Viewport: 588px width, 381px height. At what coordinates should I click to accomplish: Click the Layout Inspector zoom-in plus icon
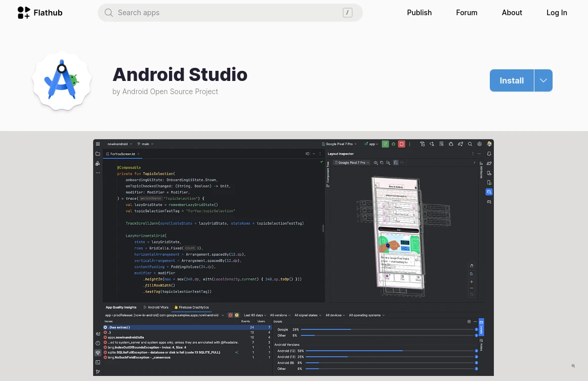coord(472,282)
